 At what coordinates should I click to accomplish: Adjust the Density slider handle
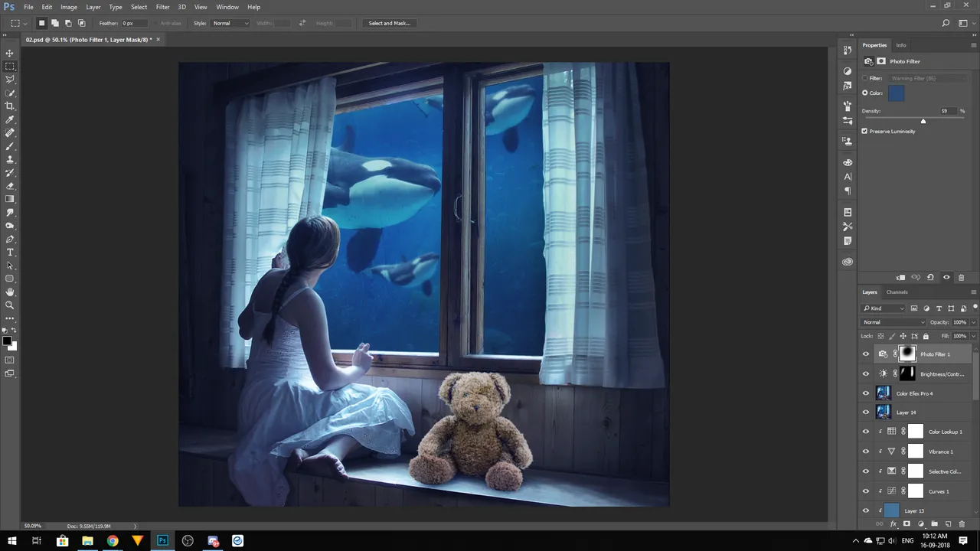[x=923, y=121]
